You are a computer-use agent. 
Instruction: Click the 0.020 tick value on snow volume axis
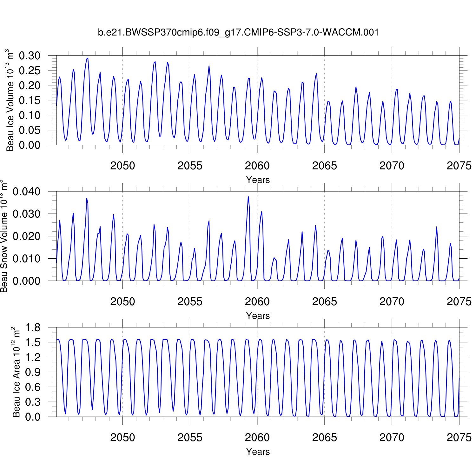click(x=27, y=236)
